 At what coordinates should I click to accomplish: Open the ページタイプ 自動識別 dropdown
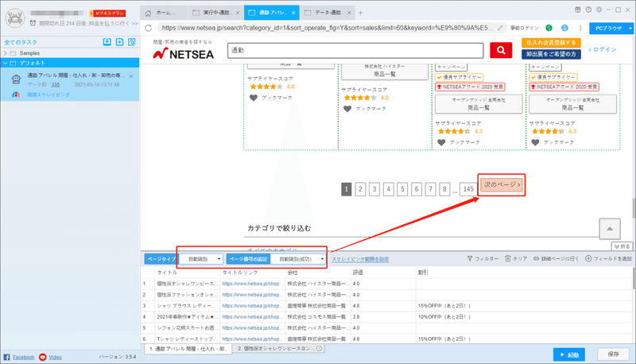pos(201,259)
